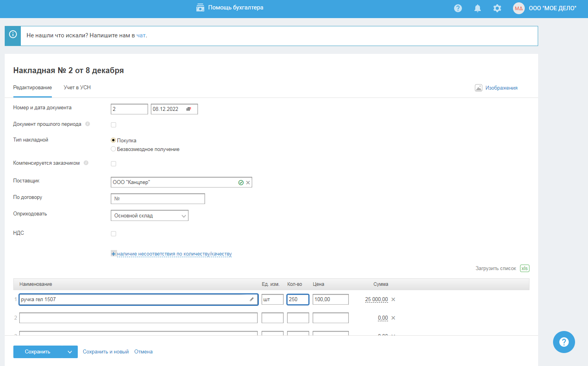Clear supplier with the X icon
Image resolution: width=588 pixels, height=366 pixels.
tap(248, 183)
